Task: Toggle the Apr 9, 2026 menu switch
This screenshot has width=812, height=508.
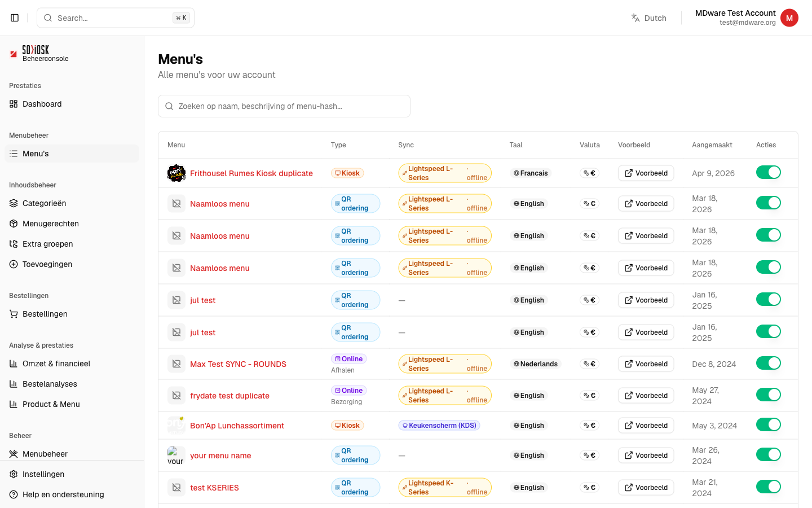Action: (x=769, y=172)
